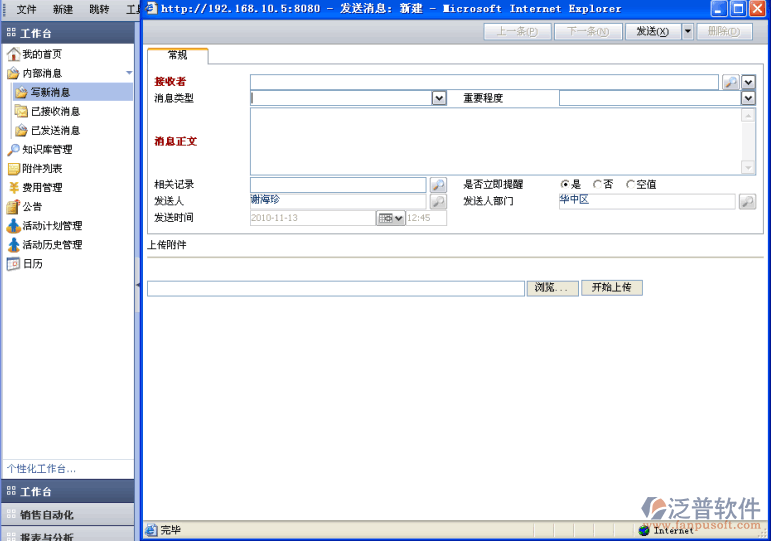Switch to the 常规 tab

[x=177, y=55]
